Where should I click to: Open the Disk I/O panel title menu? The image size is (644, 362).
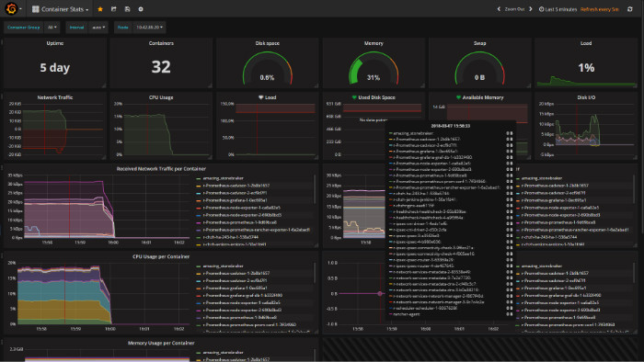[x=586, y=97]
